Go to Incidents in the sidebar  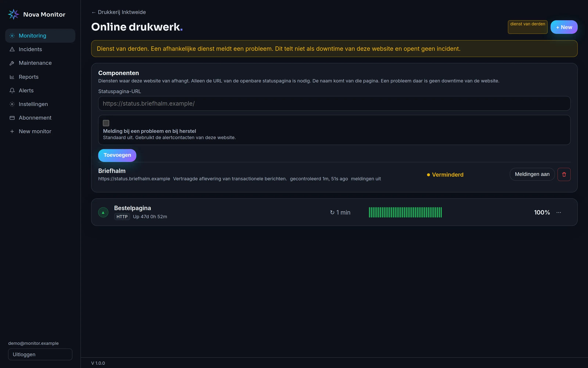click(40, 49)
